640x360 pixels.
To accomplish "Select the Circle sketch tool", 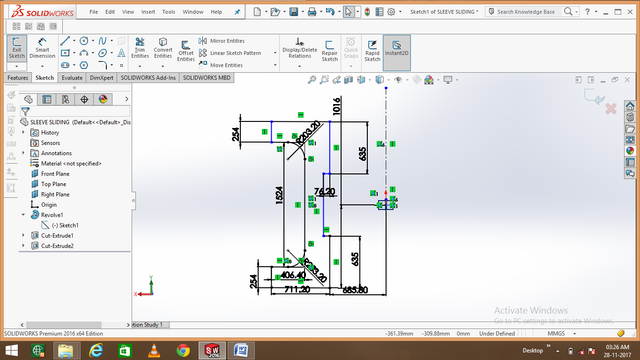I will [x=84, y=41].
